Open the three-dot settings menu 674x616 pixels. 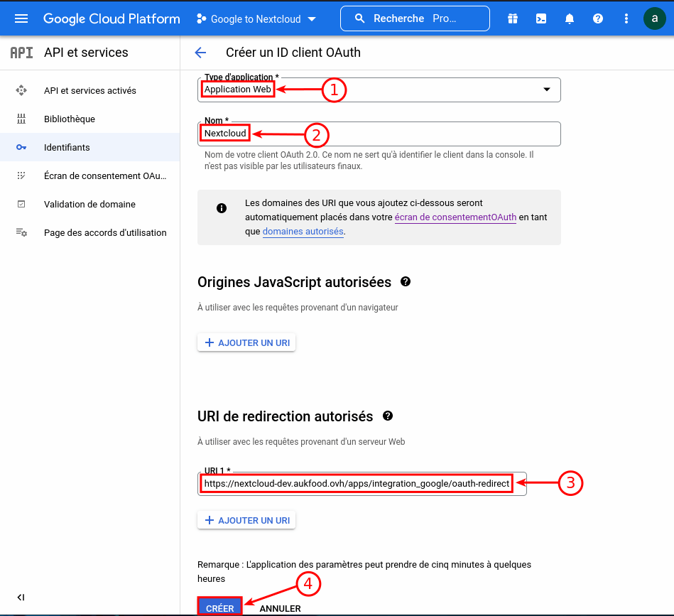coord(626,18)
